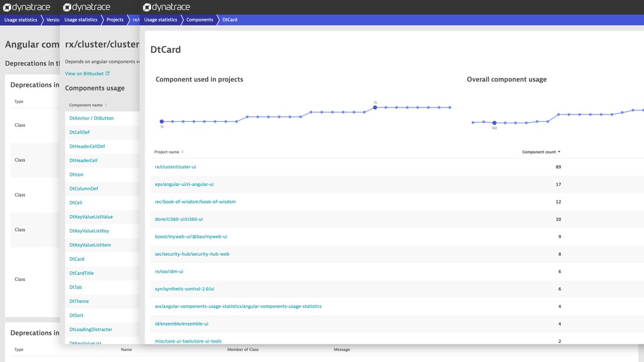Open the DtKeyValueListValue component link
Viewport: 644px width, 362px height.
91,217
